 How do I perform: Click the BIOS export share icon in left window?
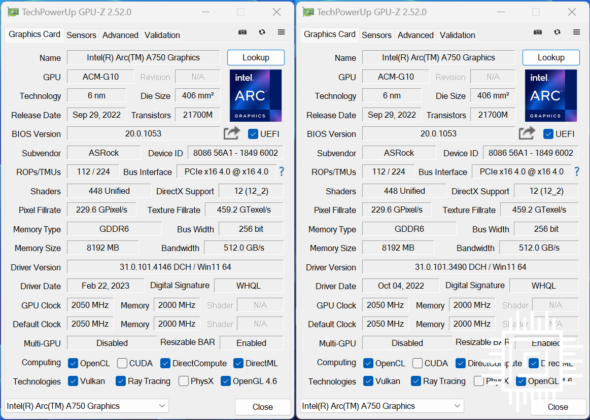[x=231, y=133]
